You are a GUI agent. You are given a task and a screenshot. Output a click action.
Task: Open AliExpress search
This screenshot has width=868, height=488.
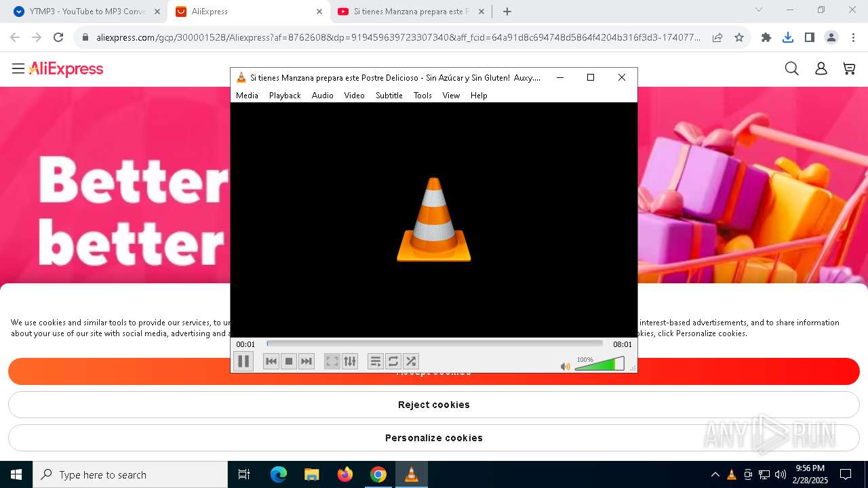pos(791,68)
